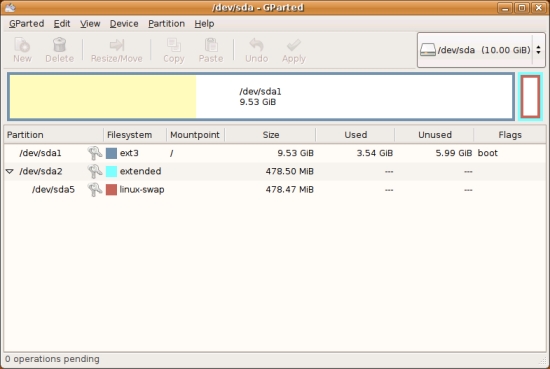
Task: Click the / mountpoint of sda1
Action: (172, 153)
